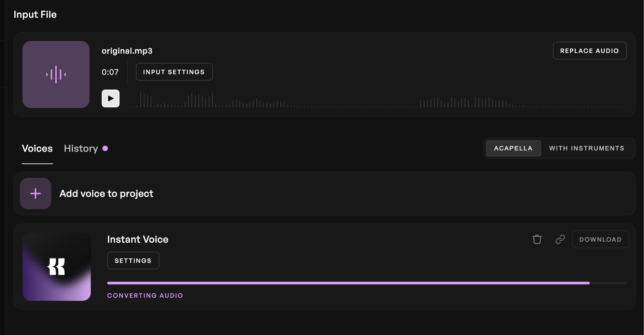Click the converting audio progress bar

pyautogui.click(x=367, y=283)
